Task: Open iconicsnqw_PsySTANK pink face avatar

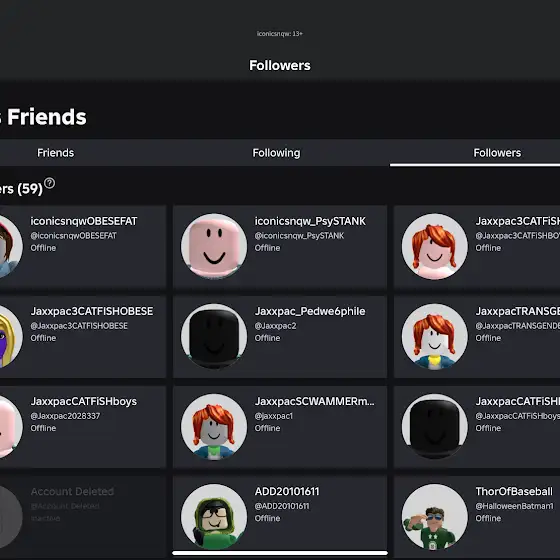Action: tap(214, 246)
